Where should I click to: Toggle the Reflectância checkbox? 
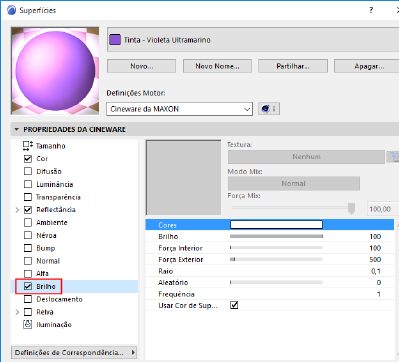28,210
